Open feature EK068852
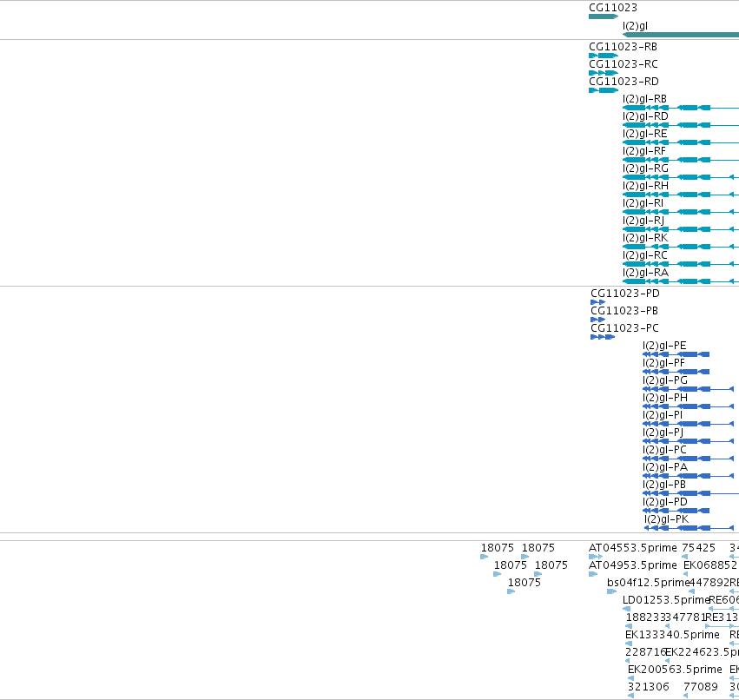739x700 pixels. pyautogui.click(x=686, y=575)
